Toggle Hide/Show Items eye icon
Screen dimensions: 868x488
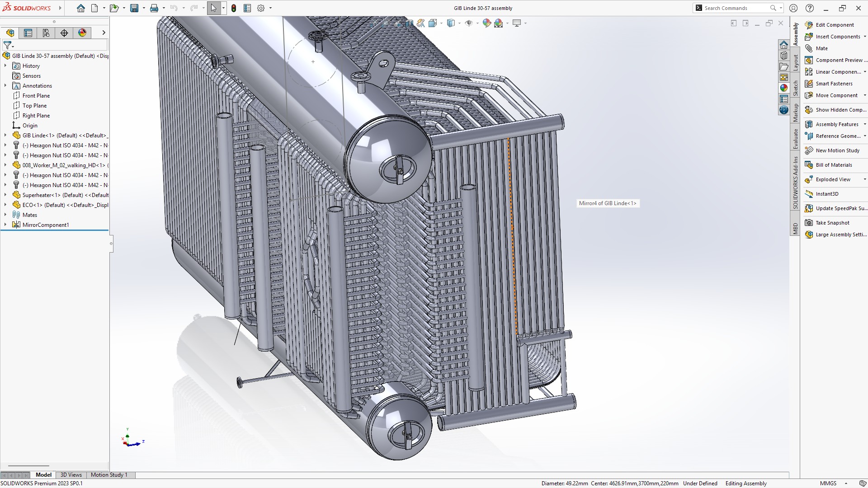pyautogui.click(x=469, y=23)
